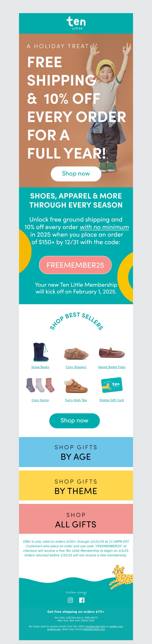Open the Instagram icon in footer
The image size is (152, 644).
(x=70, y=600)
